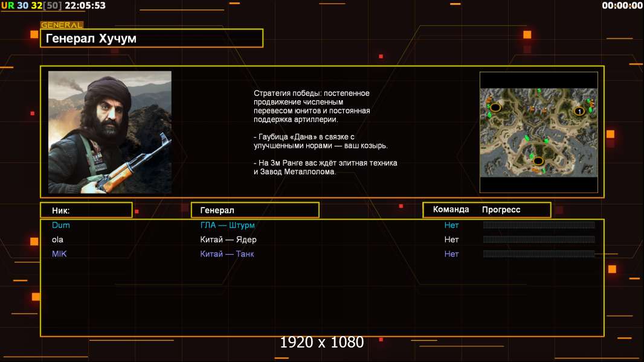The image size is (644, 362).
Task: Select player nickname 'ola'
Action: pos(57,240)
